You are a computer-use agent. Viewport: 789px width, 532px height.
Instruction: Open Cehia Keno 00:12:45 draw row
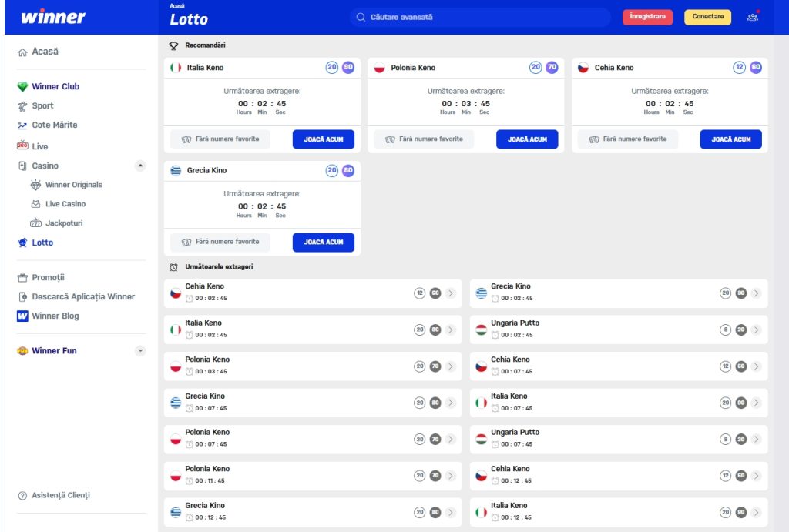619,476
